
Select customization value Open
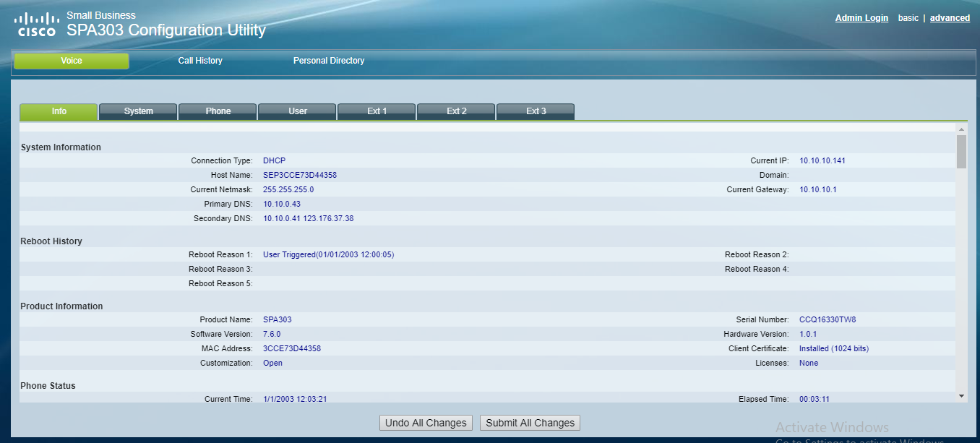pyautogui.click(x=272, y=363)
